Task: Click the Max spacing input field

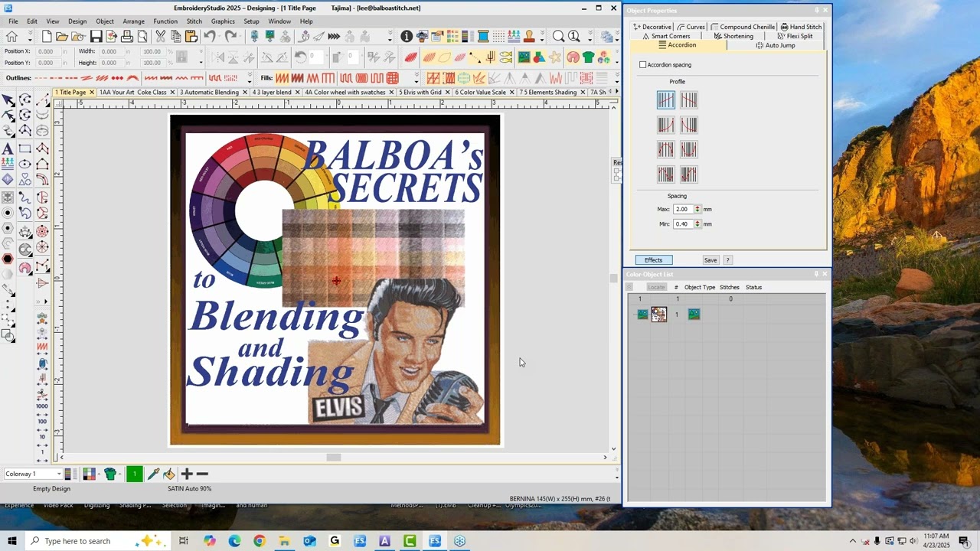Action: [682, 209]
